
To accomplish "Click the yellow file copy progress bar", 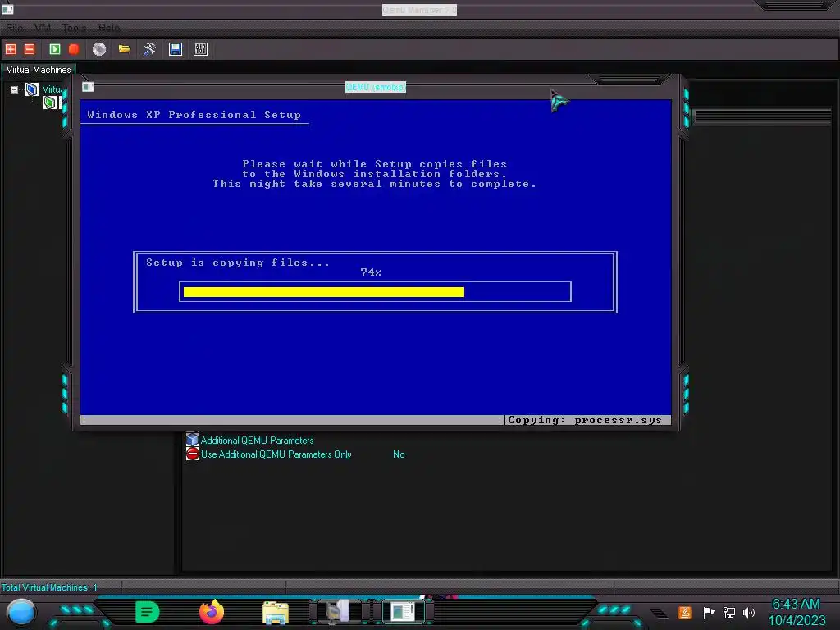I will click(x=323, y=292).
